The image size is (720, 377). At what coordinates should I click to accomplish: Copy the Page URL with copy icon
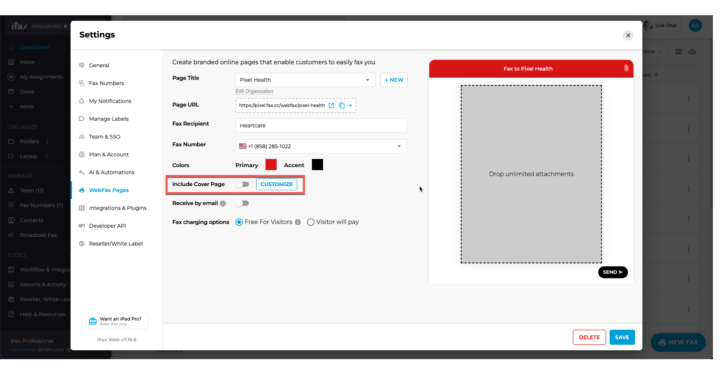[342, 106]
